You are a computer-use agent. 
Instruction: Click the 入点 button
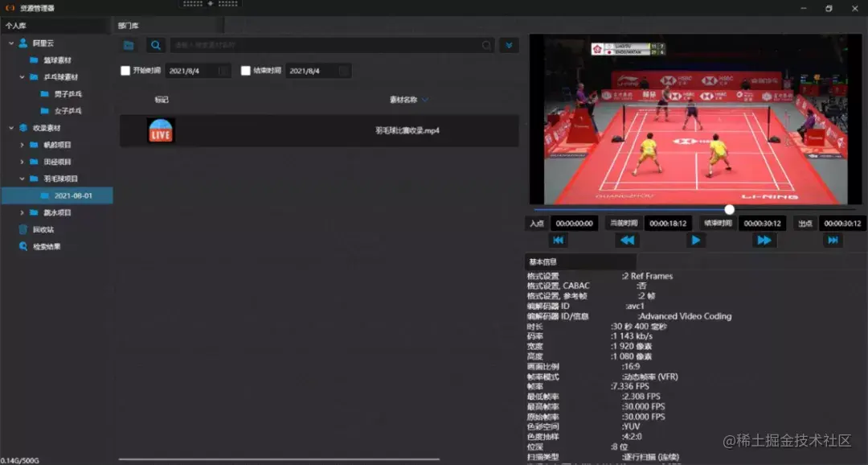pos(537,224)
